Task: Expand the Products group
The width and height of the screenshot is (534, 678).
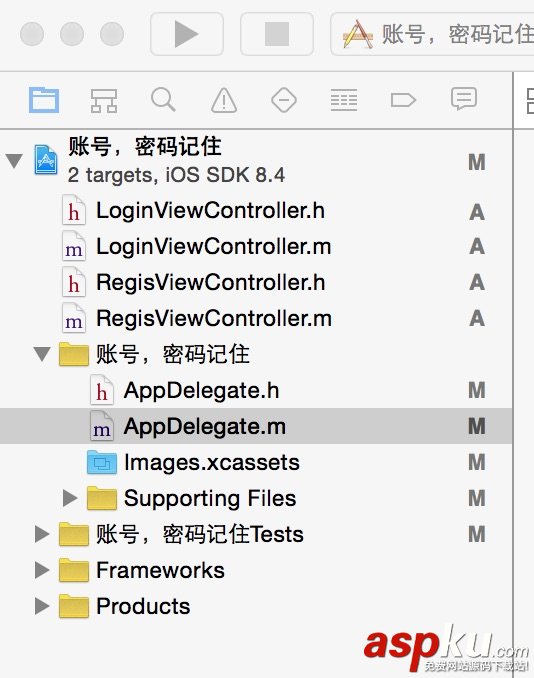Action: click(42, 606)
